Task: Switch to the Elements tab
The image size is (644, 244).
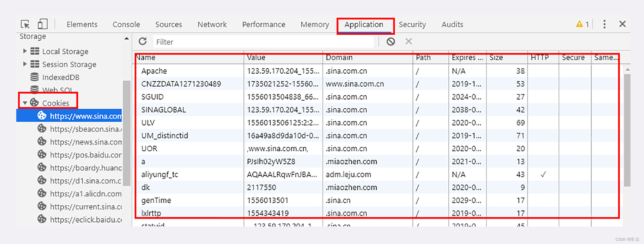Action: tap(82, 25)
